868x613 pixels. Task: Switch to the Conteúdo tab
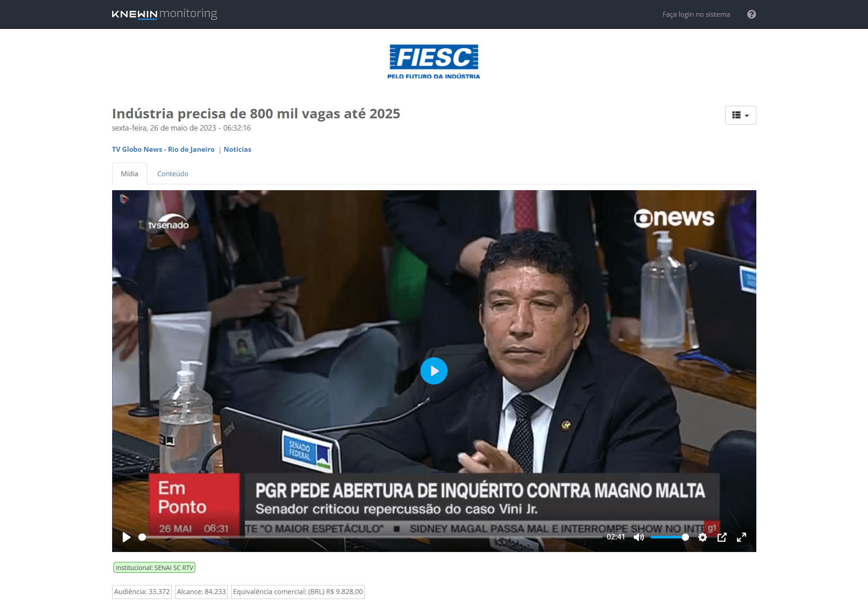click(x=173, y=174)
